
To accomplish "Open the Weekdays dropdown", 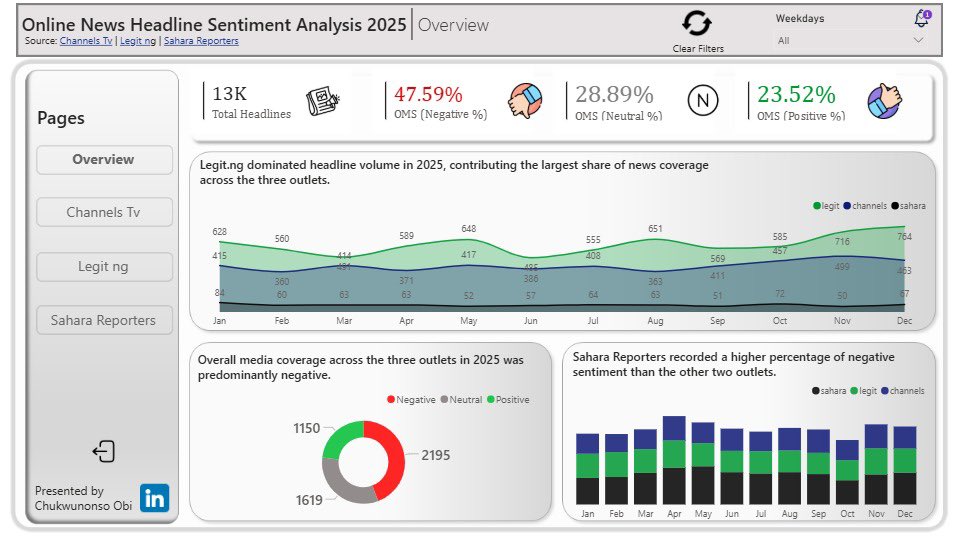I will coord(849,40).
